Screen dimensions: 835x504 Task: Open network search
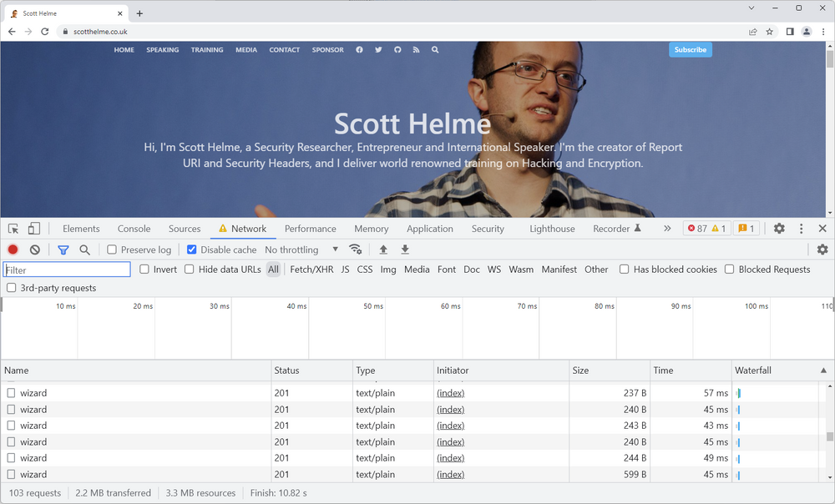click(x=85, y=249)
